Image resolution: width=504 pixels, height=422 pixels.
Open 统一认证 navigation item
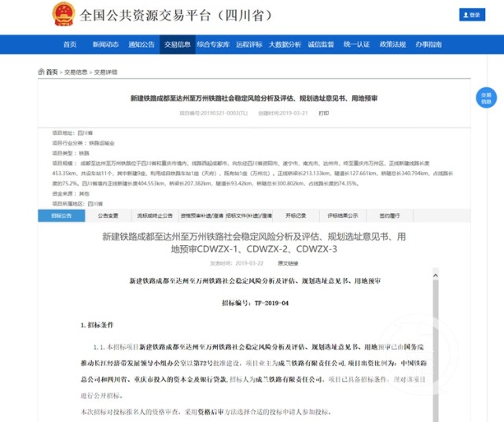(356, 44)
